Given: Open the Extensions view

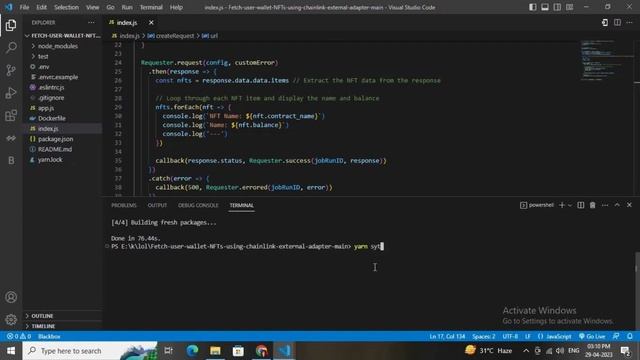Looking at the screenshot, I should point(11,116).
